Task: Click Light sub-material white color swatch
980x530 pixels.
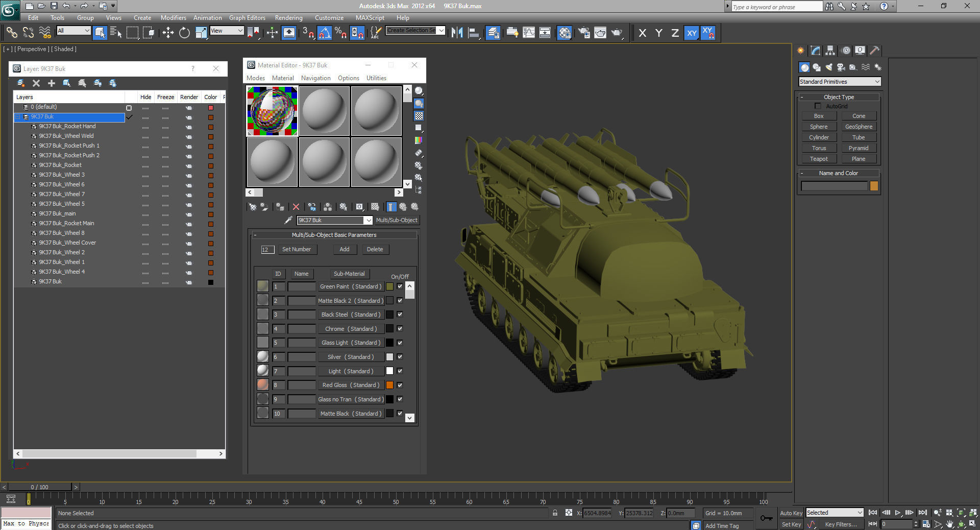Action: (x=389, y=371)
